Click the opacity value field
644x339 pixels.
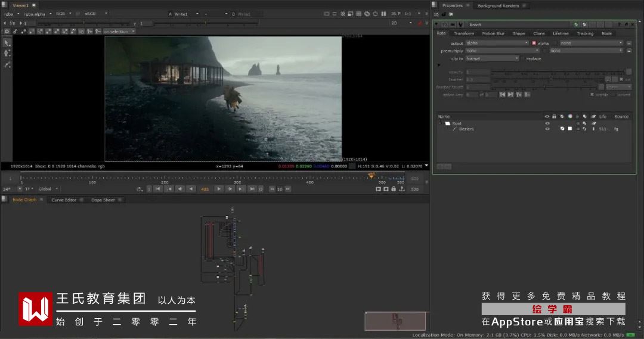pyautogui.click(x=478, y=72)
